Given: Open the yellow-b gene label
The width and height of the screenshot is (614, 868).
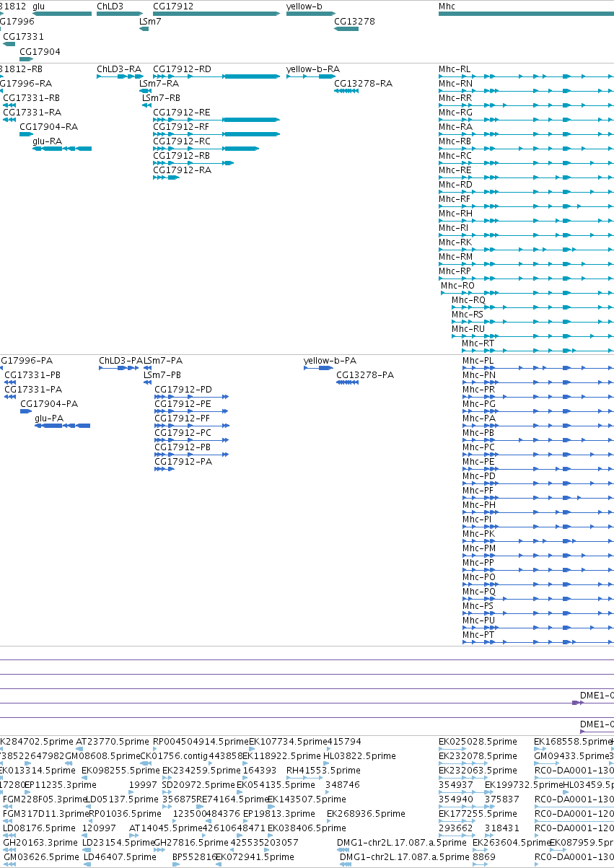Looking at the screenshot, I should point(304,6).
